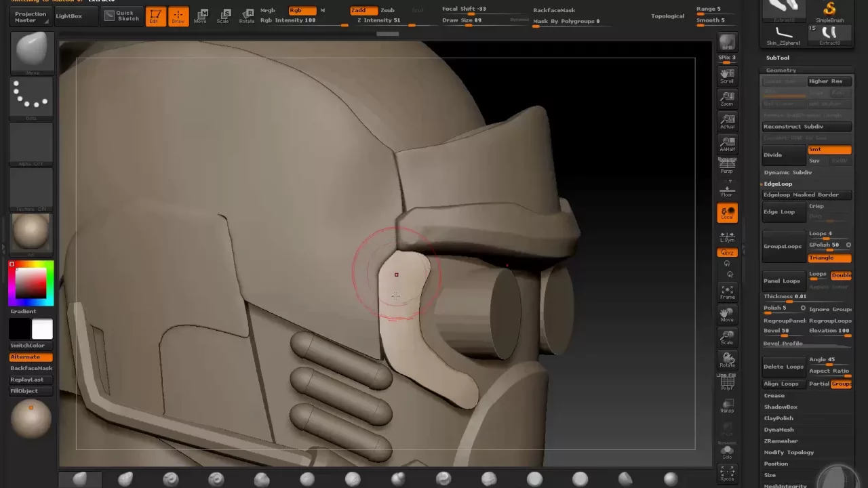The width and height of the screenshot is (868, 488).
Task: Click the Panel Loops button
Action: tap(784, 281)
